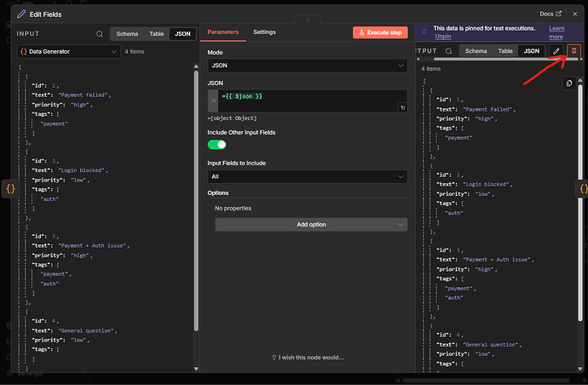This screenshot has width=588, height=385.
Task: Click the fx expression icon beside JSON field
Action: click(x=213, y=101)
